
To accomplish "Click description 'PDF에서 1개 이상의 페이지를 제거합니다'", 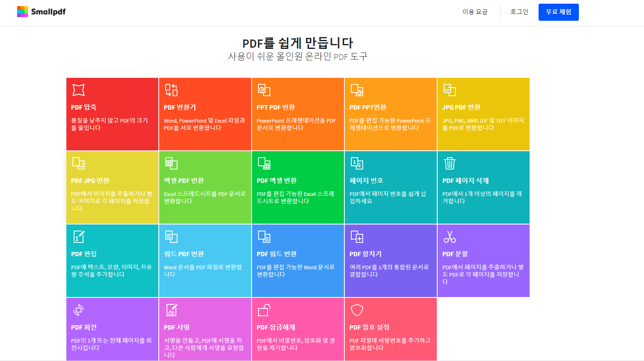I will [482, 198].
